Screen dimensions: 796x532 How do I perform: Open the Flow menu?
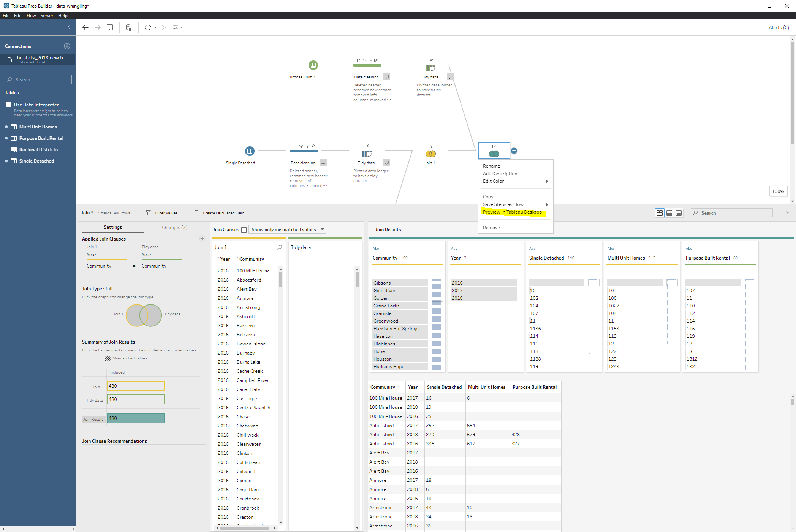[x=31, y=16]
